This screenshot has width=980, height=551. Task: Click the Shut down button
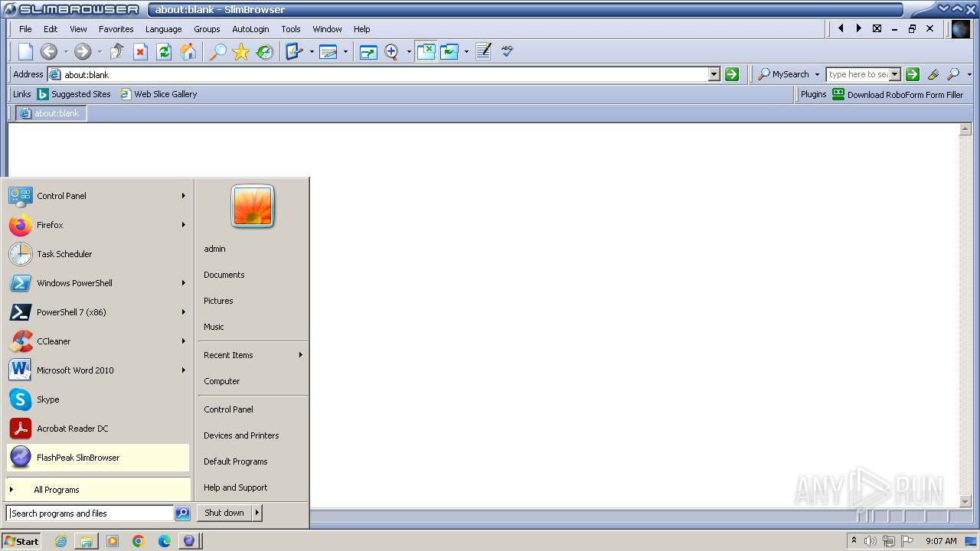224,513
